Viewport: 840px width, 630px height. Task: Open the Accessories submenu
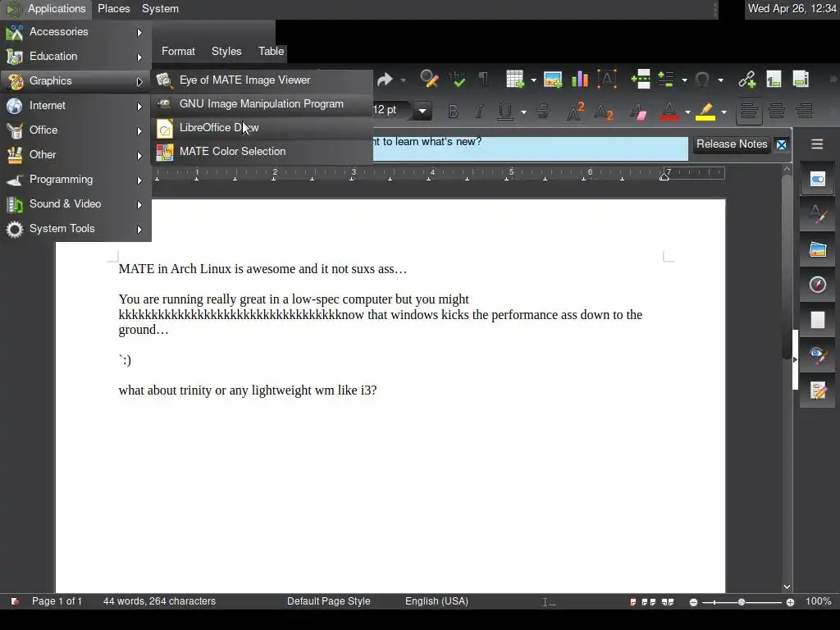75,32
